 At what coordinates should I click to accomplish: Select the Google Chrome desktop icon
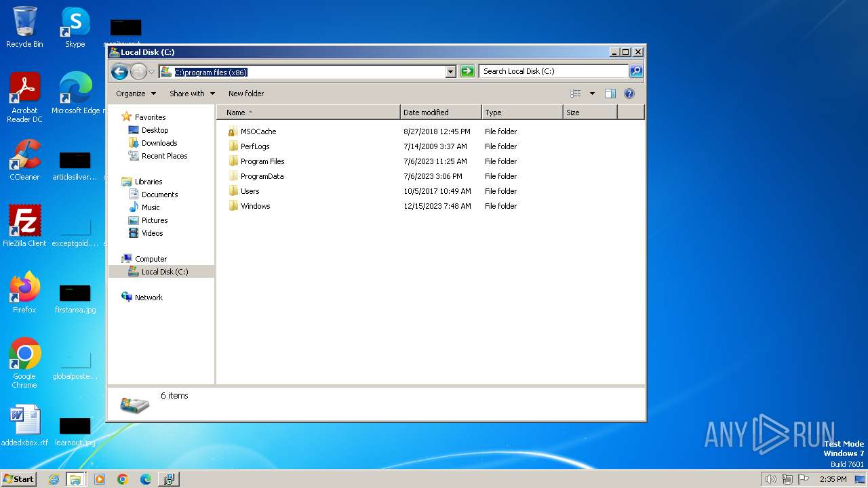24,363
